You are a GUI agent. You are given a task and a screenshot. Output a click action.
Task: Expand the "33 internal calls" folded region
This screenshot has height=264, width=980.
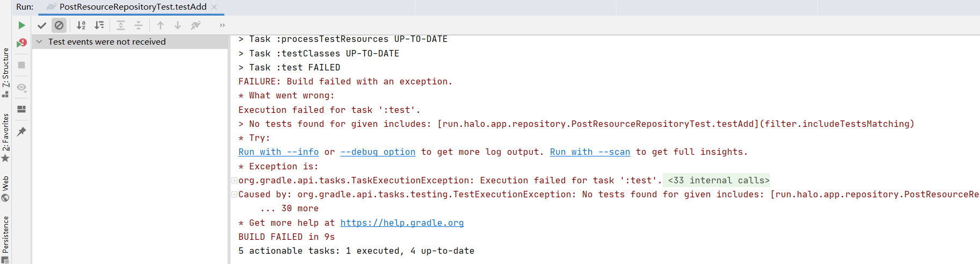point(718,181)
